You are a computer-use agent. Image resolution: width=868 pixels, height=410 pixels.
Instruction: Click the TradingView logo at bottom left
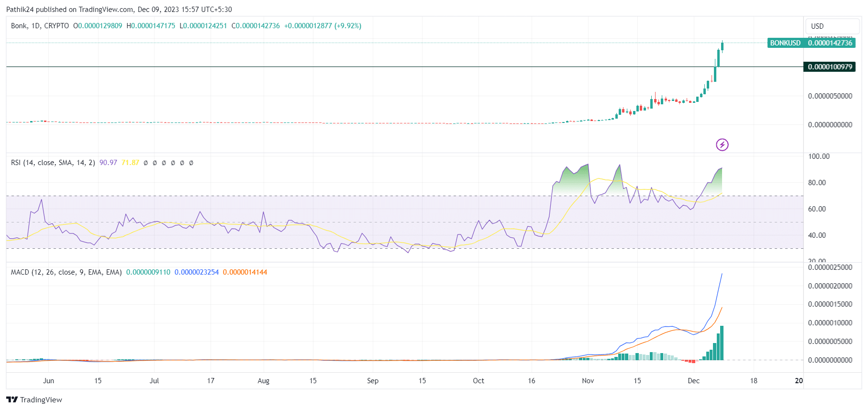[x=34, y=399]
